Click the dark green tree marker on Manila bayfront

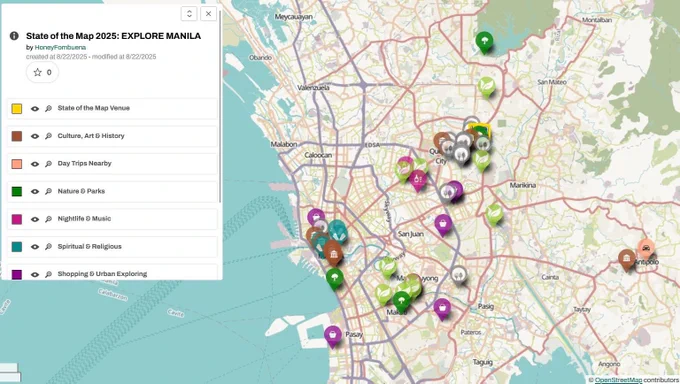pyautogui.click(x=334, y=278)
